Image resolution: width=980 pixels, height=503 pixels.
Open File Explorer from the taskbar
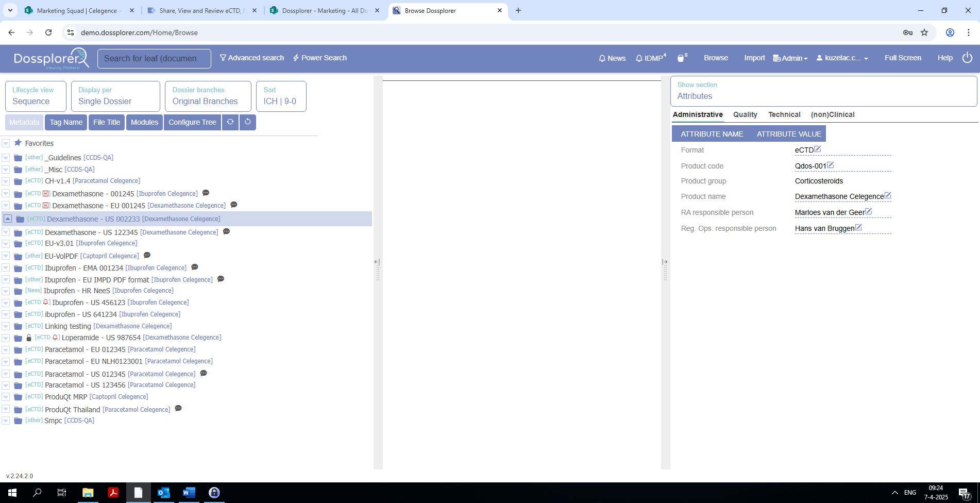click(88, 493)
